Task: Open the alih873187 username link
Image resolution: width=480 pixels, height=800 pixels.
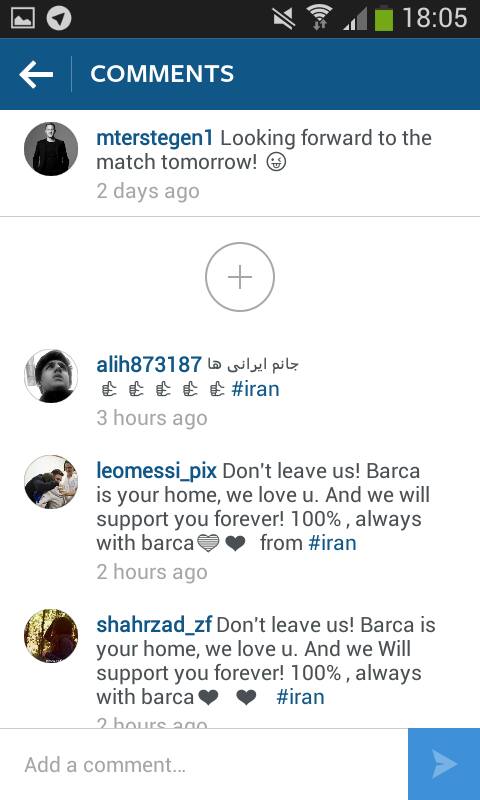Action: 149,364
